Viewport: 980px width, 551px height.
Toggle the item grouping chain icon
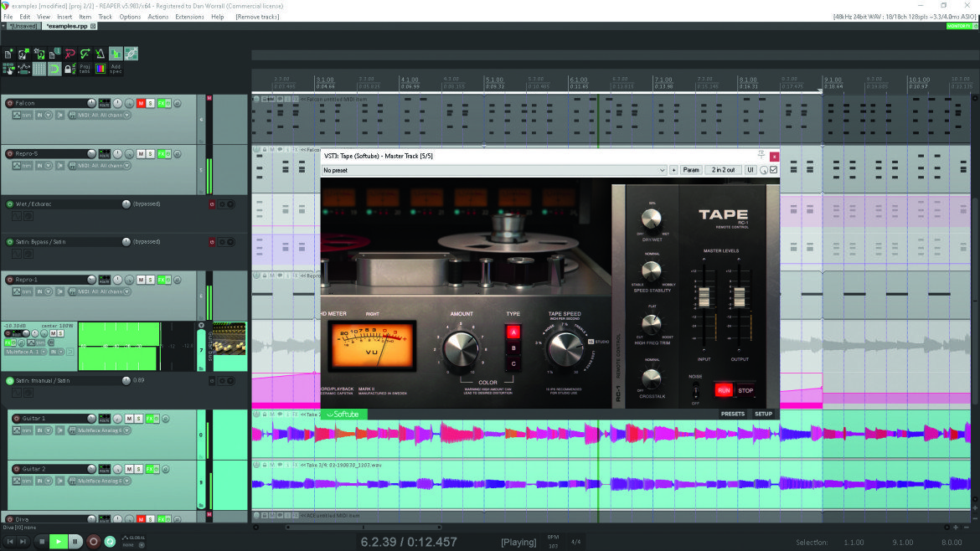click(131, 54)
